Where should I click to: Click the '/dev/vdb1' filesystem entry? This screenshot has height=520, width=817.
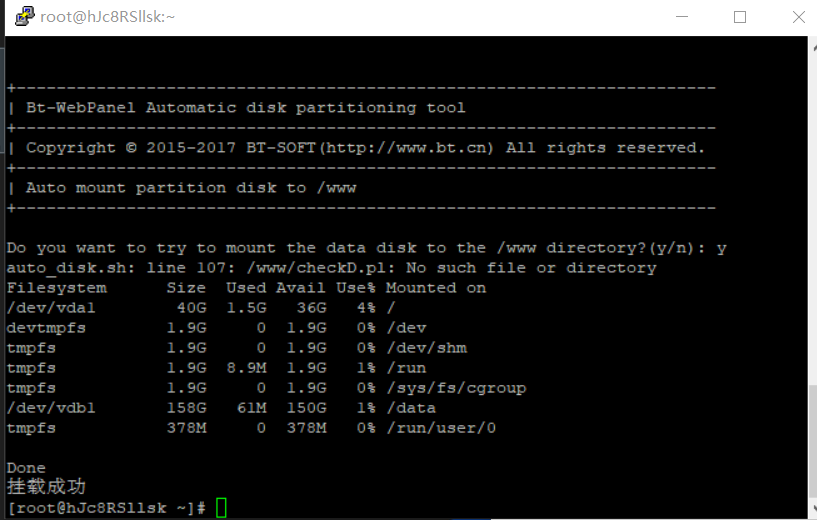pyautogui.click(x=51, y=407)
